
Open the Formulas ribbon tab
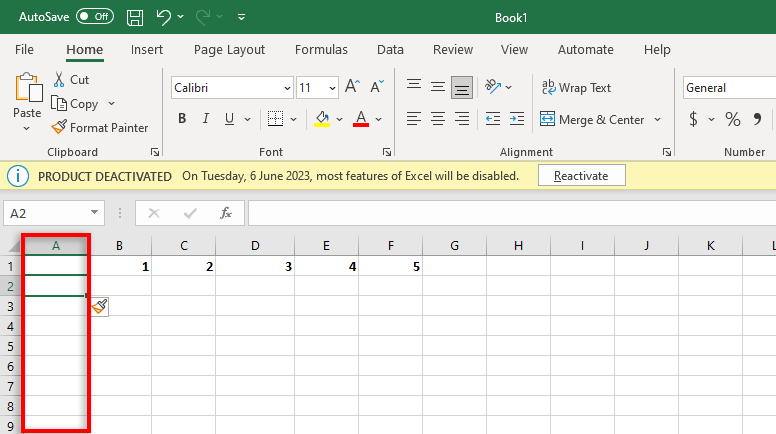(x=321, y=50)
